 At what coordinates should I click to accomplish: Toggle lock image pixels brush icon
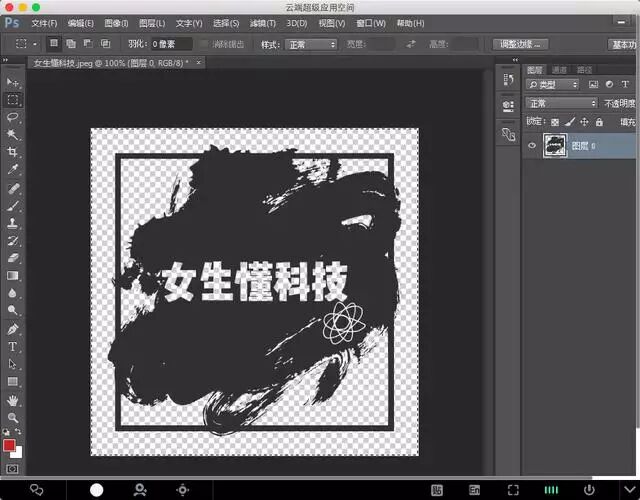[x=570, y=122]
